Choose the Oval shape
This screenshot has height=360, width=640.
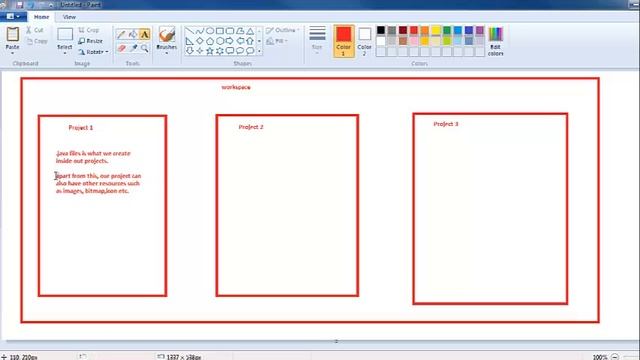coord(210,31)
